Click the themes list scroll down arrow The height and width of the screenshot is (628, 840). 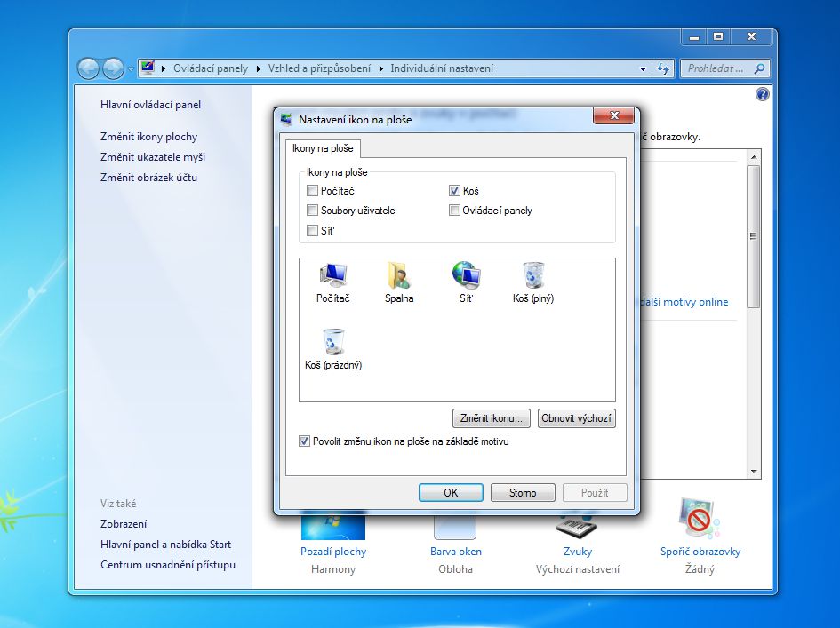pyautogui.click(x=754, y=472)
